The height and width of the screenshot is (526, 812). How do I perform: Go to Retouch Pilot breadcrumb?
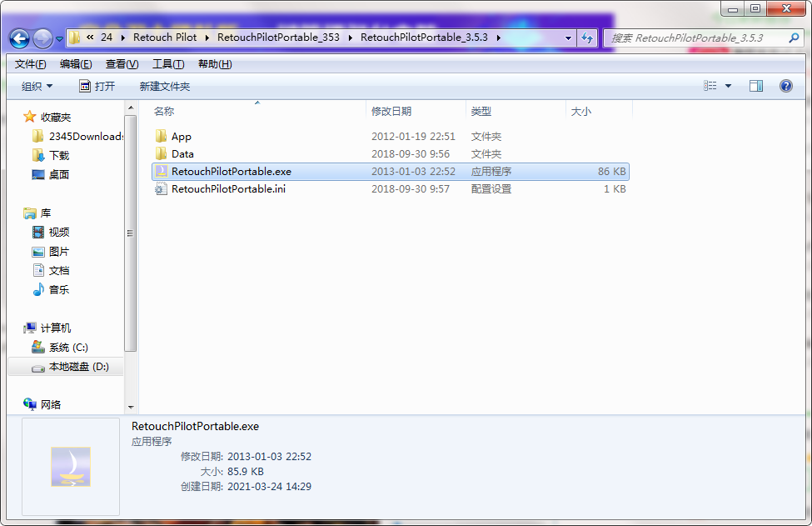165,38
